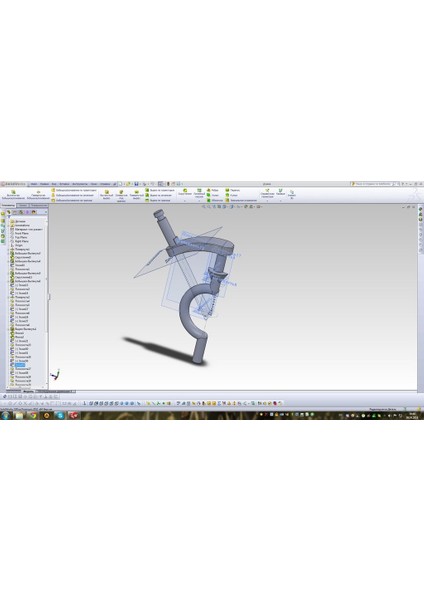
Task: Select the Mirror (Зеркальное отражение) tool
Action: click(x=241, y=200)
